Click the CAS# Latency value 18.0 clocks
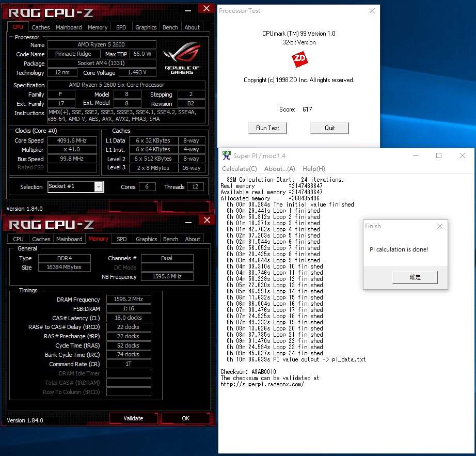The image size is (476, 456). [x=129, y=318]
